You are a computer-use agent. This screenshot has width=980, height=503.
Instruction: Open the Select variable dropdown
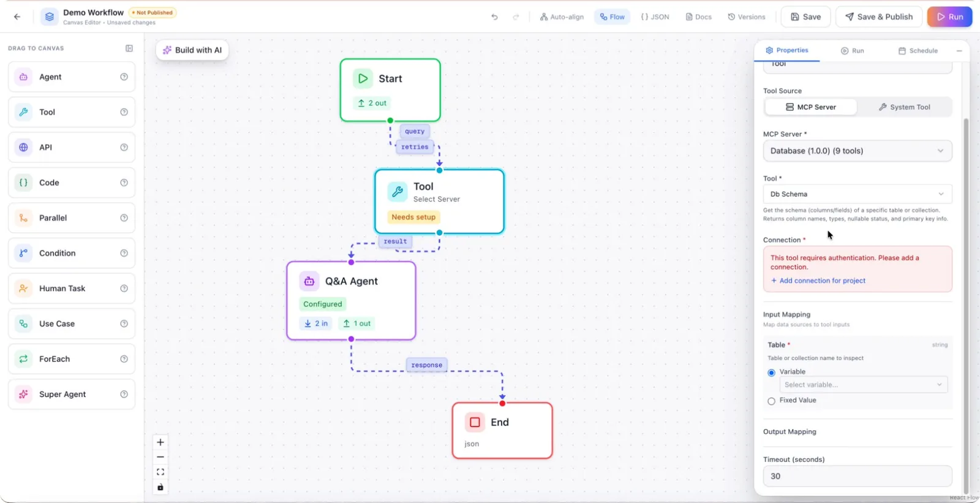click(864, 385)
